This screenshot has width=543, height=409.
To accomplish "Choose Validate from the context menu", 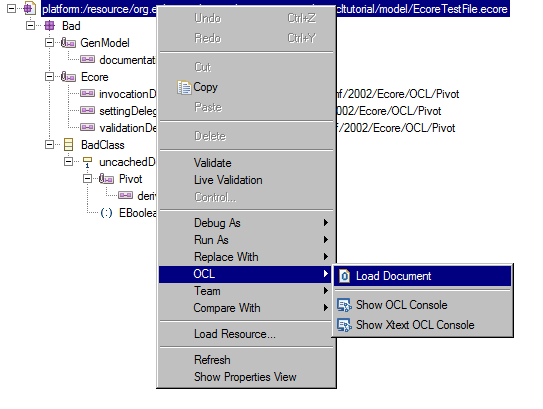I will [x=213, y=163].
